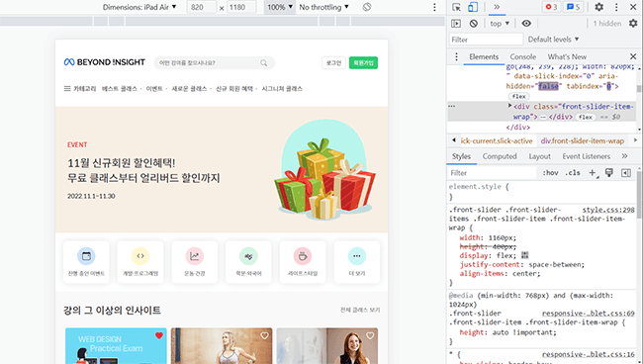Toggle the :hov element state panel
This screenshot has width=643, height=364.
click(550, 173)
